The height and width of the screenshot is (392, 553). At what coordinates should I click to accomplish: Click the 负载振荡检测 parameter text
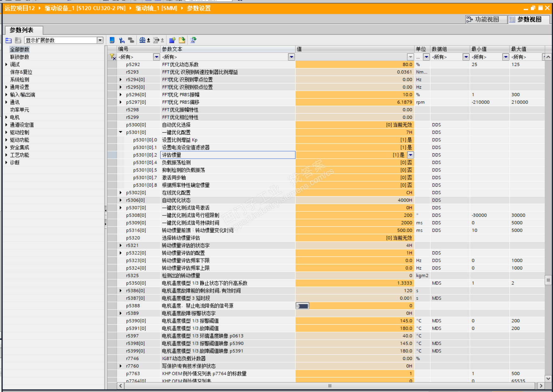[176, 163]
